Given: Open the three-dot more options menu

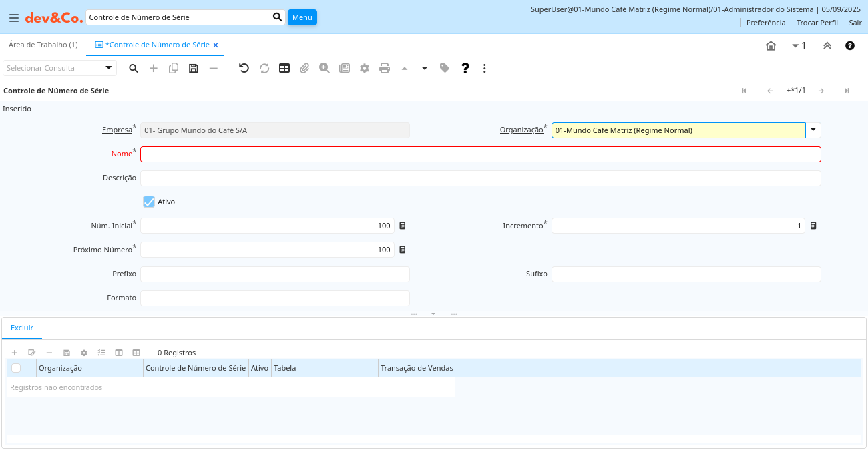Looking at the screenshot, I should [x=485, y=68].
